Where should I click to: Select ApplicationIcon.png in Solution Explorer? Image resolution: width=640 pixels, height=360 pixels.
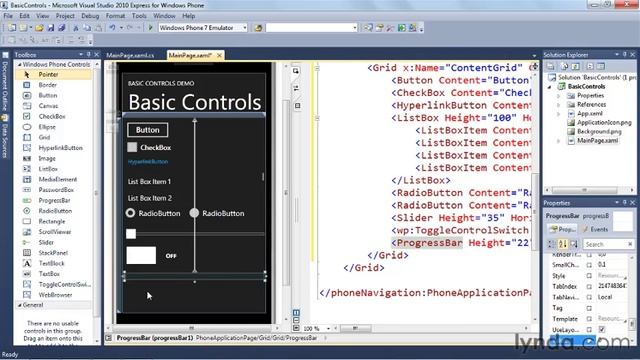(604, 122)
